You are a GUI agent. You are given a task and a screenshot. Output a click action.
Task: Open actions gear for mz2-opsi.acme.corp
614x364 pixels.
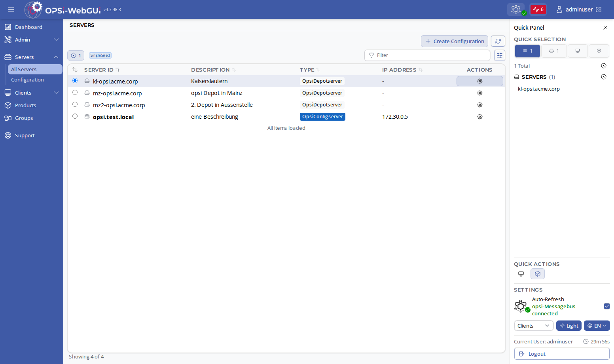tap(480, 105)
